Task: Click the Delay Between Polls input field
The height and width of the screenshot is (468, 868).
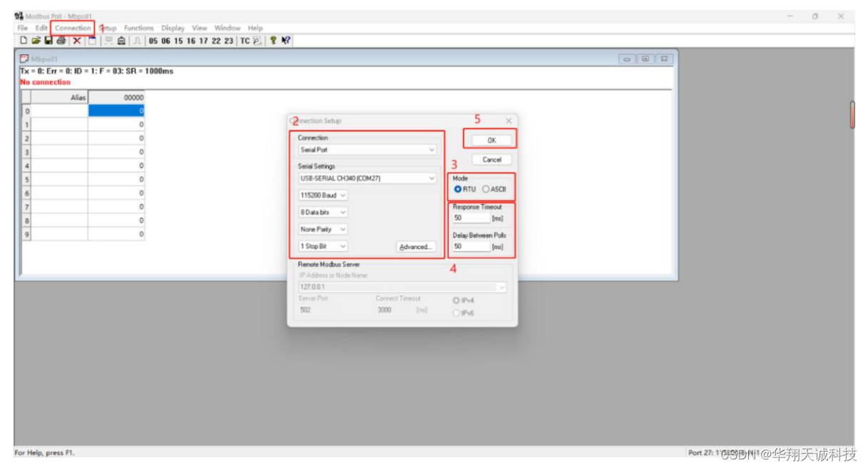Action: 471,247
